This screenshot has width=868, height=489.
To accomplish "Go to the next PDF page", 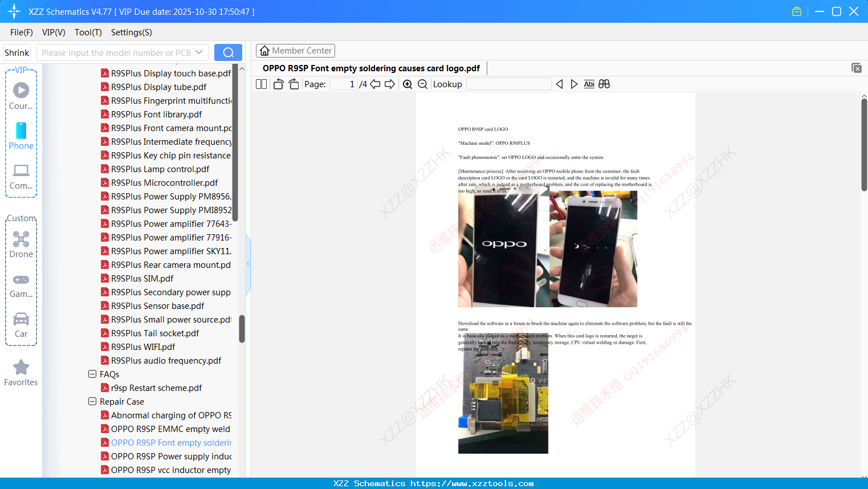I will click(x=390, y=84).
